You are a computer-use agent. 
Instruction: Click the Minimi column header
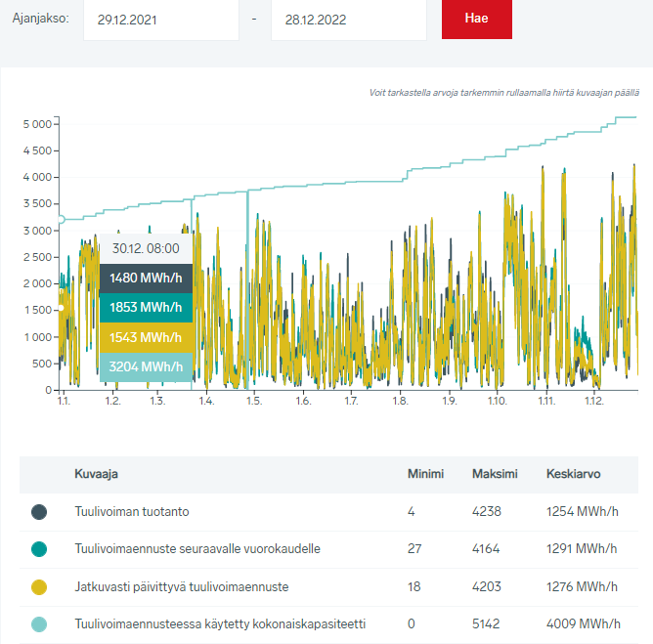(x=425, y=474)
